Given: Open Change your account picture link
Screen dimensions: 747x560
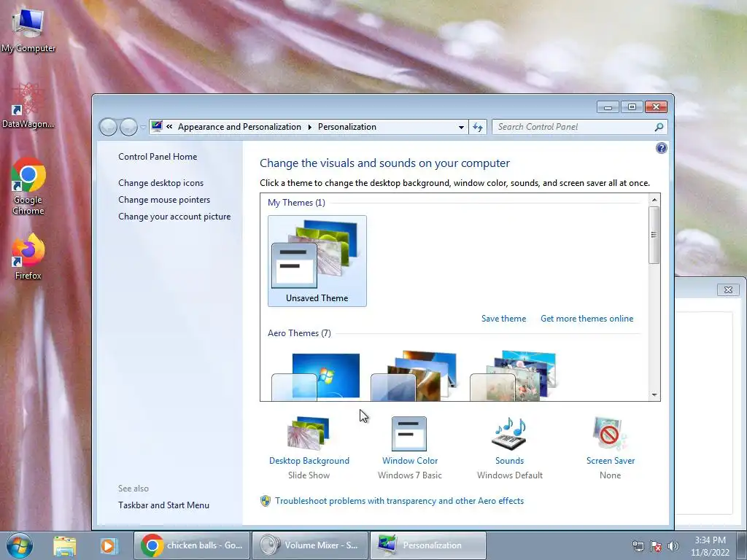Looking at the screenshot, I should (x=174, y=216).
